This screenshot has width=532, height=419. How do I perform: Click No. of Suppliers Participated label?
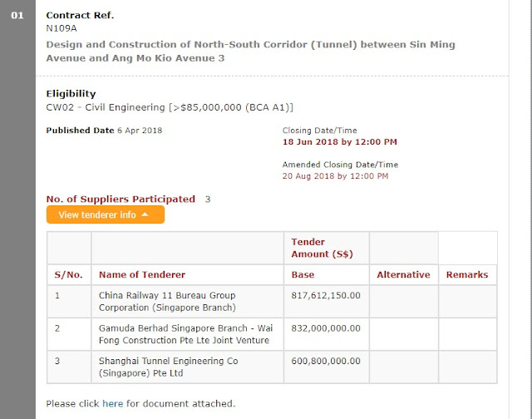(121, 199)
